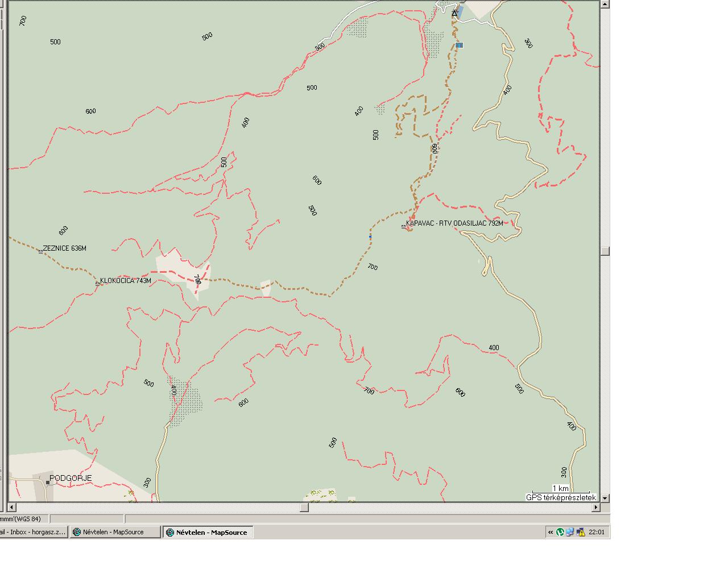Click the blue square marker below the campsite
Viewport: 728px width, 582px height.
coord(459,45)
